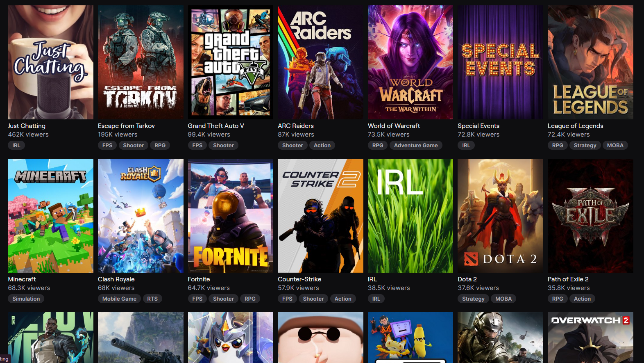Select the IRL tag under Special Events
644x363 pixels.
tap(466, 145)
